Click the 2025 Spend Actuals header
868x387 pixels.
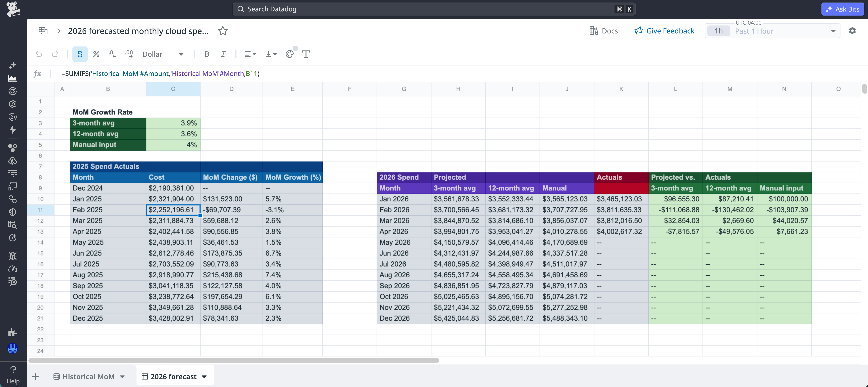[108, 167]
